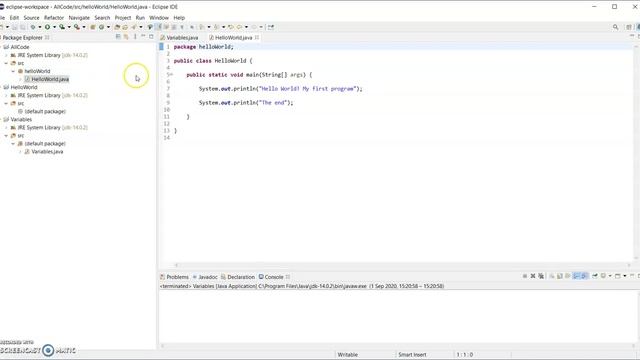Click the Open Perspective icon at top right

629,27
